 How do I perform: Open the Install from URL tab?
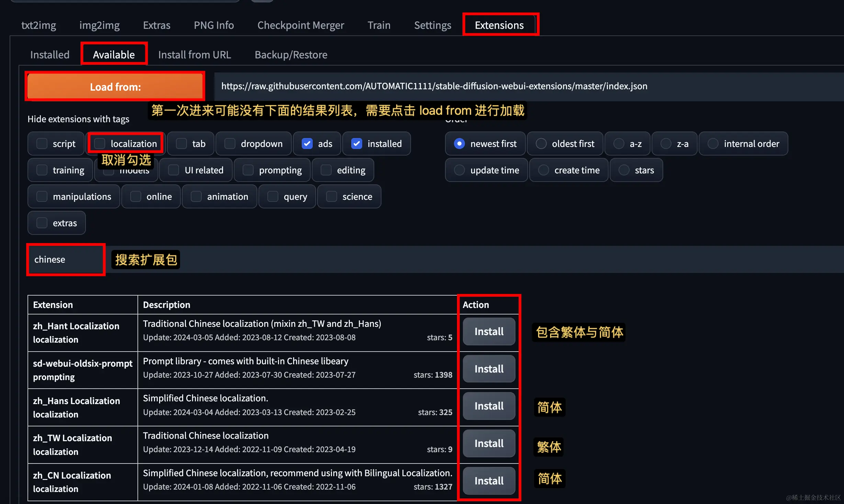pyautogui.click(x=195, y=55)
